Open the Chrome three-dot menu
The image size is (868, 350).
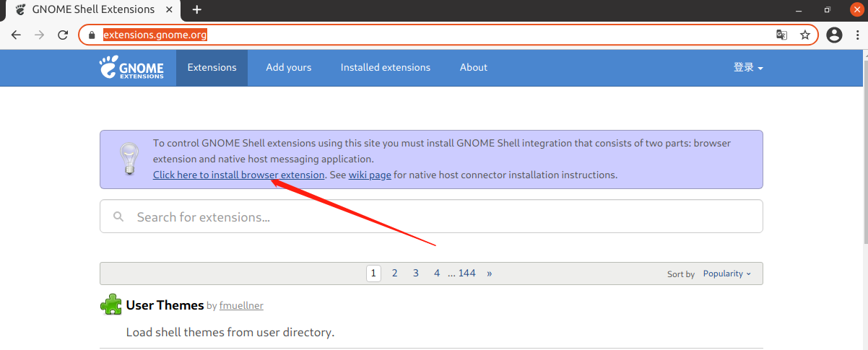point(857,35)
